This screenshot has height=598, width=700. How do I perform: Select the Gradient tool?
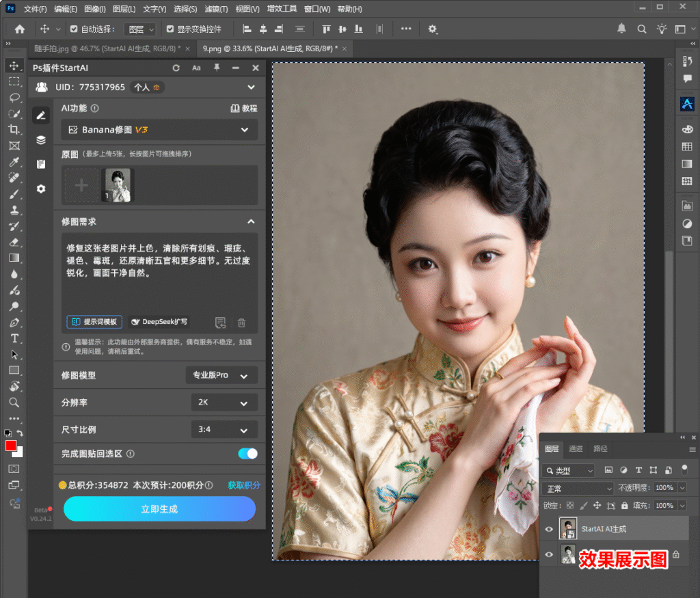click(14, 258)
